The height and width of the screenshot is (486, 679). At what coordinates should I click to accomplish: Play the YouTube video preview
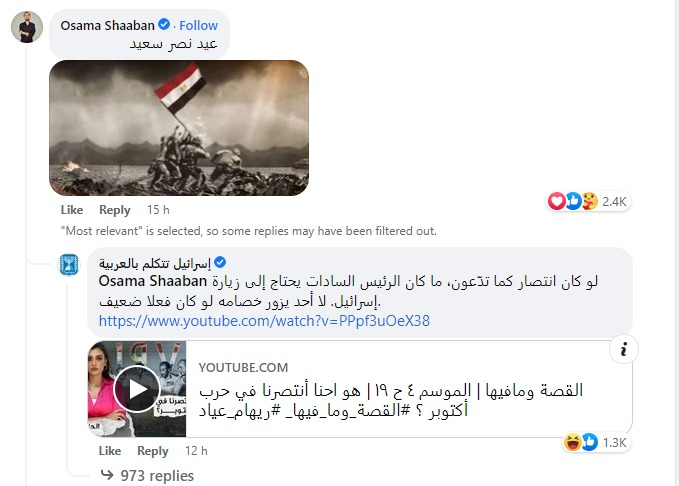tap(137, 389)
